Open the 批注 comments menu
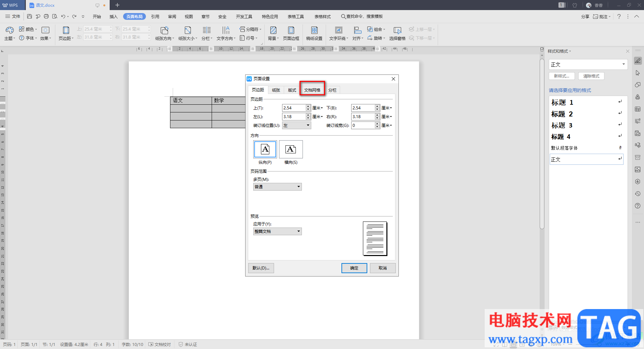The image size is (644, 349). click(602, 16)
